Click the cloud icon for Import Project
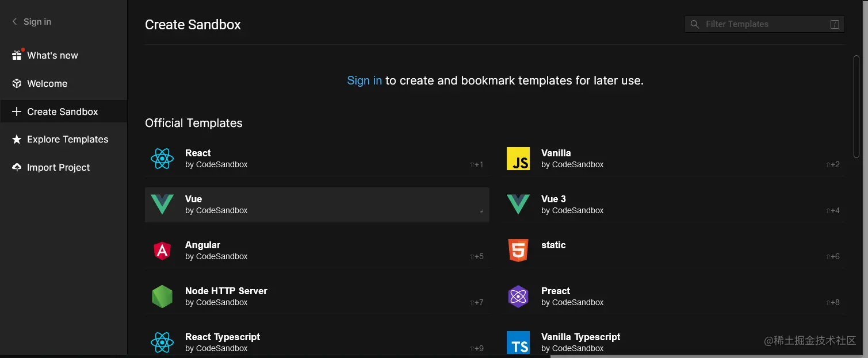Image resolution: width=868 pixels, height=358 pixels. tap(17, 167)
